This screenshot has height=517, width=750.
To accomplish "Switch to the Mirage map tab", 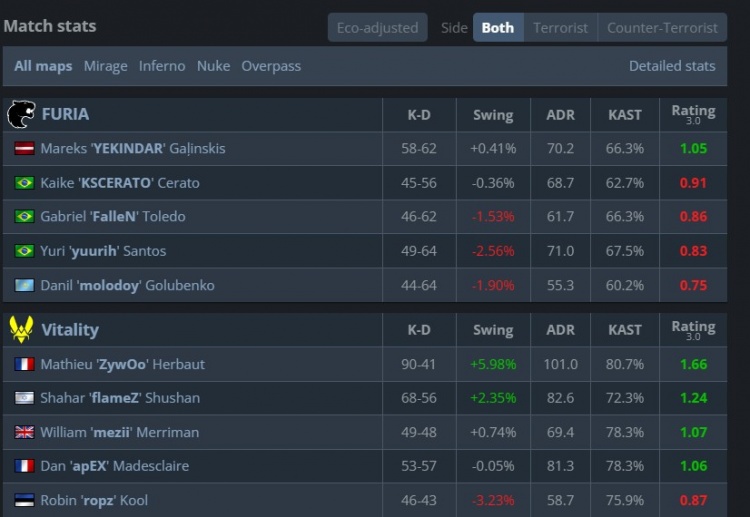I will [x=105, y=66].
